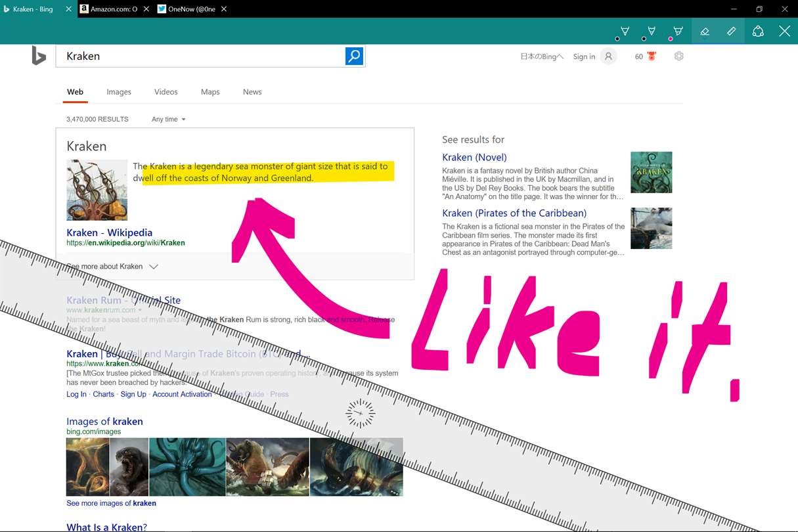
Task: Open the Kraken Bitcoin exchange result title
Action: 187,354
